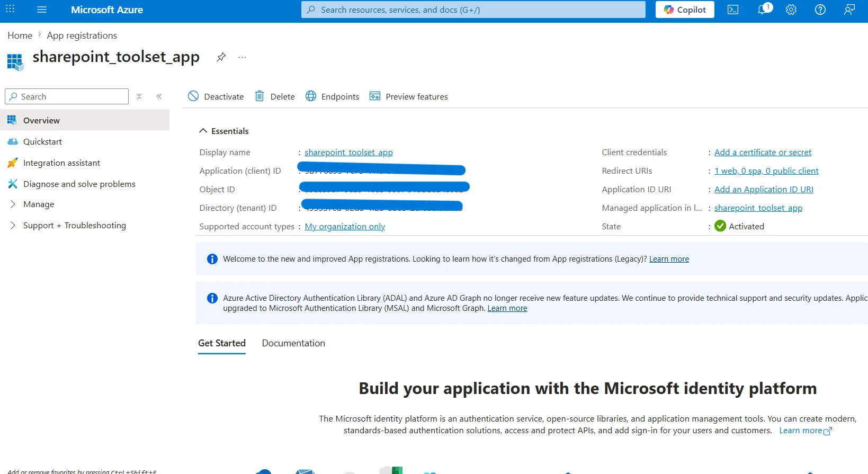Click Microsoft Azure home logo text
The image size is (868, 474).
point(107,10)
